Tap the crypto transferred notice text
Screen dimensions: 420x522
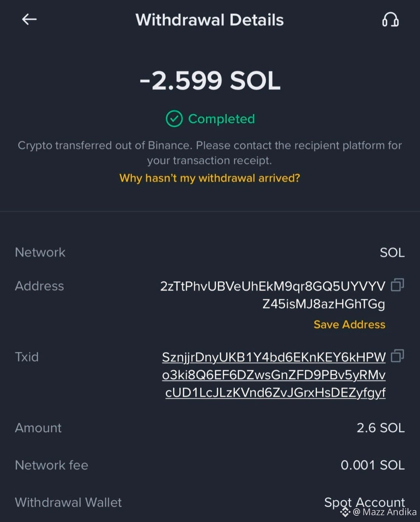coord(210,153)
